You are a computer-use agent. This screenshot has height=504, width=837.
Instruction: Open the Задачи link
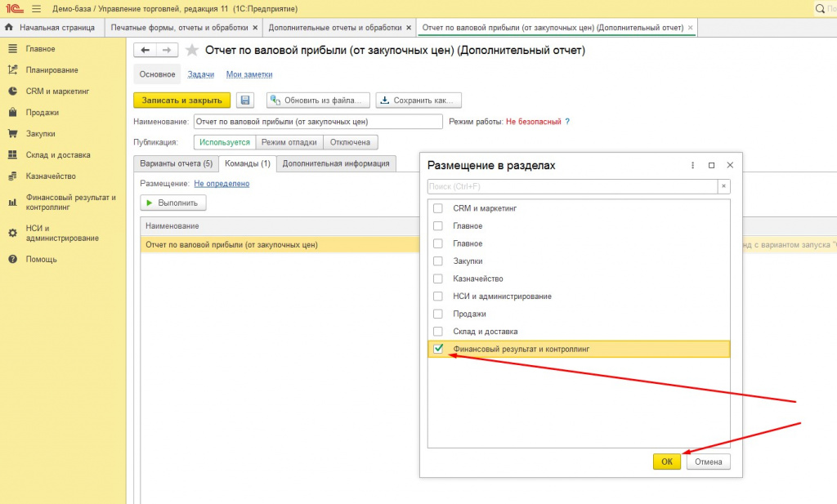click(201, 74)
